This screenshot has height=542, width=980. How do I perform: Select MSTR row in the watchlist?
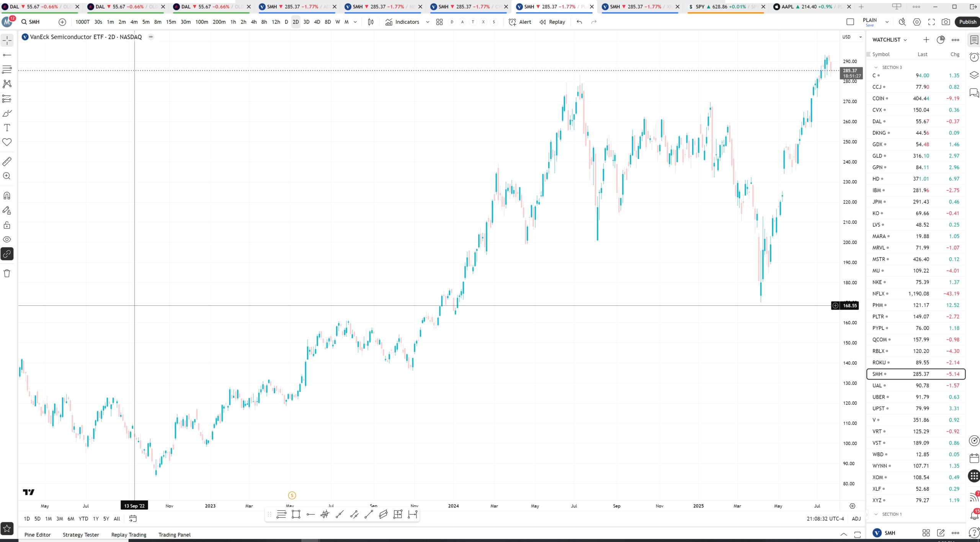tap(916, 259)
